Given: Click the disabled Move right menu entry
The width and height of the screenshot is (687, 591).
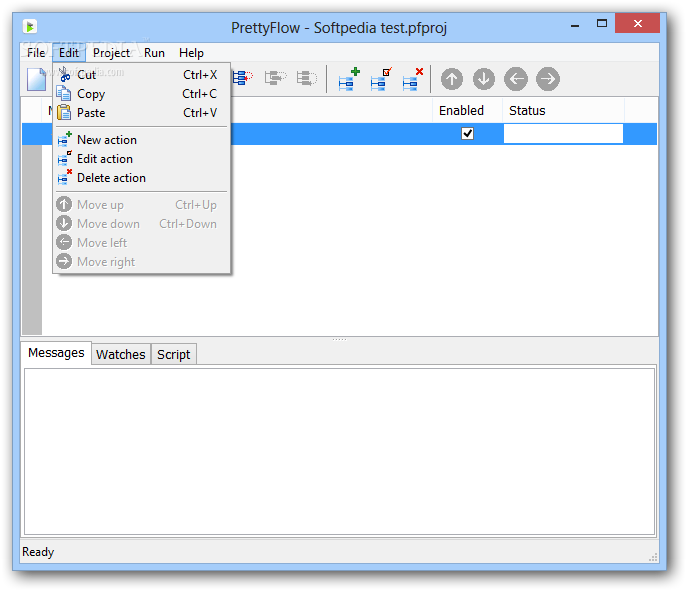Looking at the screenshot, I should 141,262.
